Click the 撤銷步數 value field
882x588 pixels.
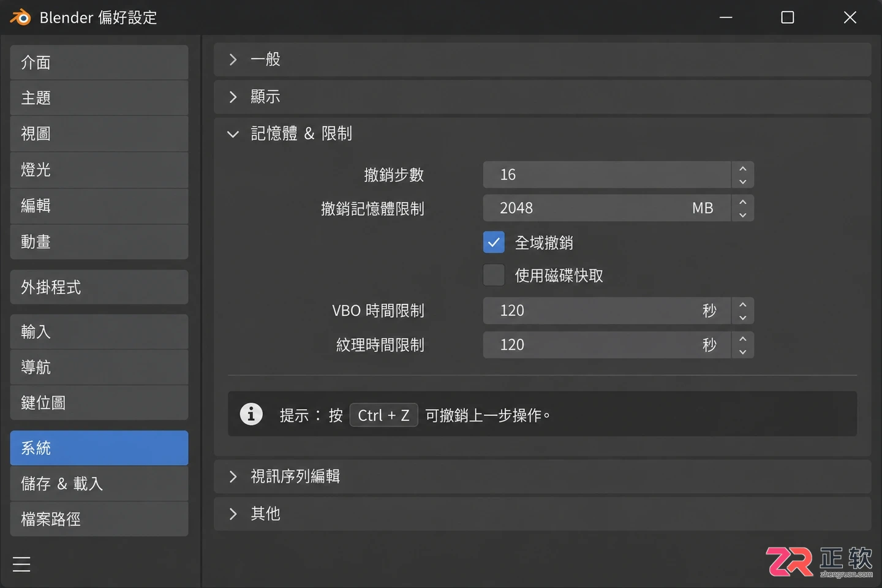point(607,175)
